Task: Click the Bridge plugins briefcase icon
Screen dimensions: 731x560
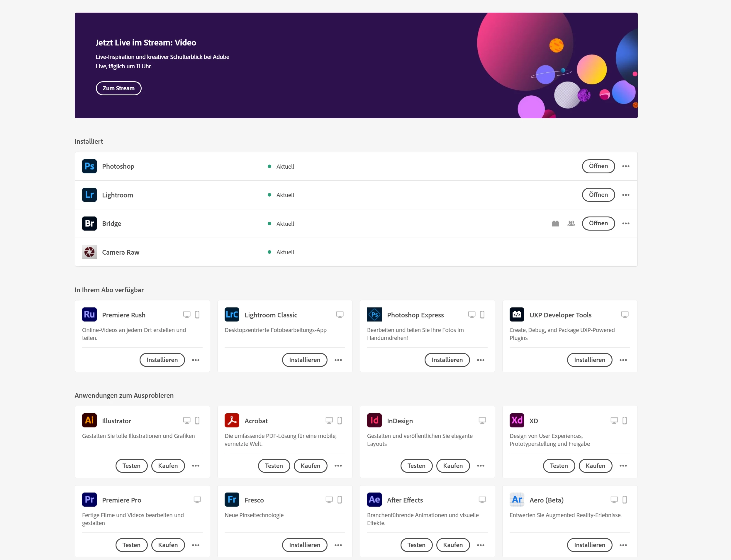Action: click(x=555, y=224)
